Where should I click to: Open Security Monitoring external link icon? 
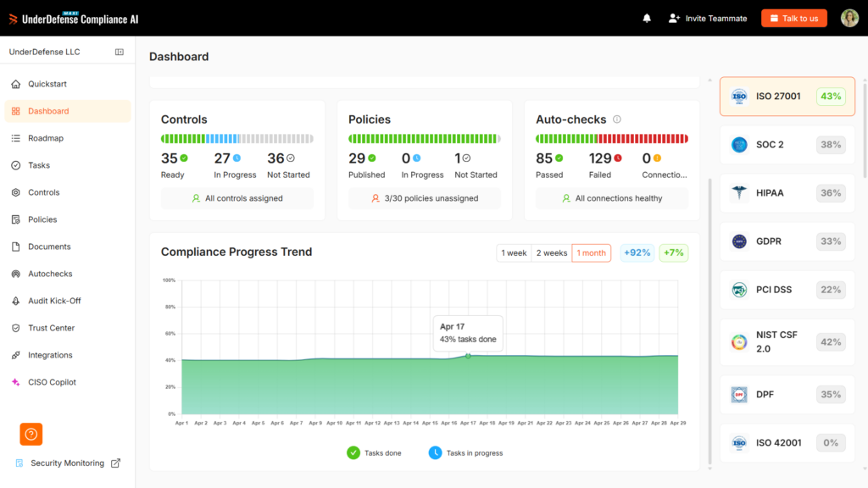tap(115, 463)
